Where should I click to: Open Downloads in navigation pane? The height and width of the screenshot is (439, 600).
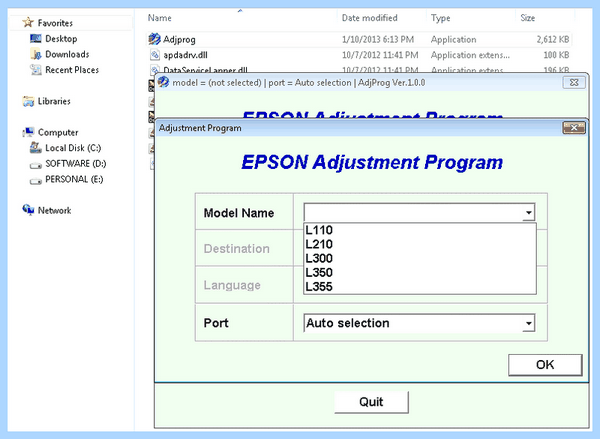click(x=67, y=54)
